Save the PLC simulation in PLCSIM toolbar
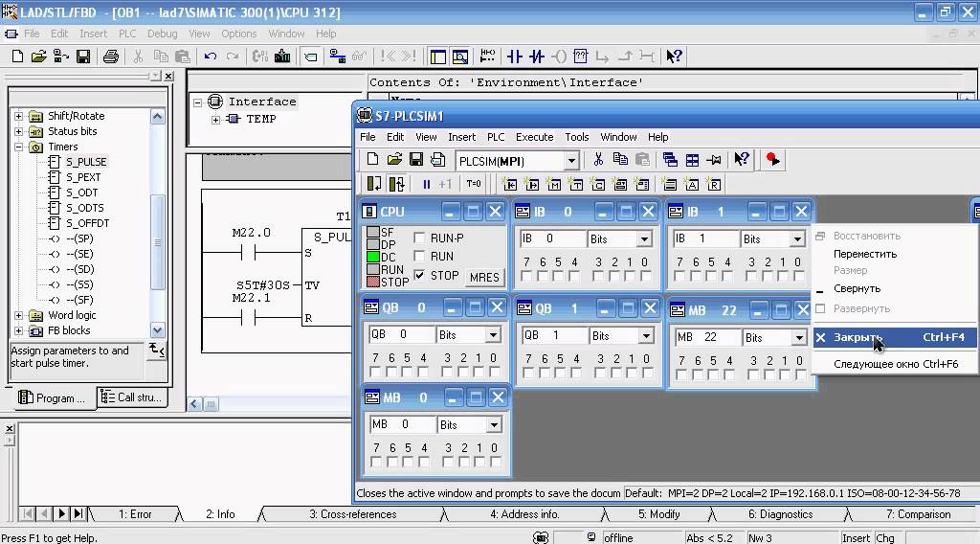 click(x=416, y=159)
